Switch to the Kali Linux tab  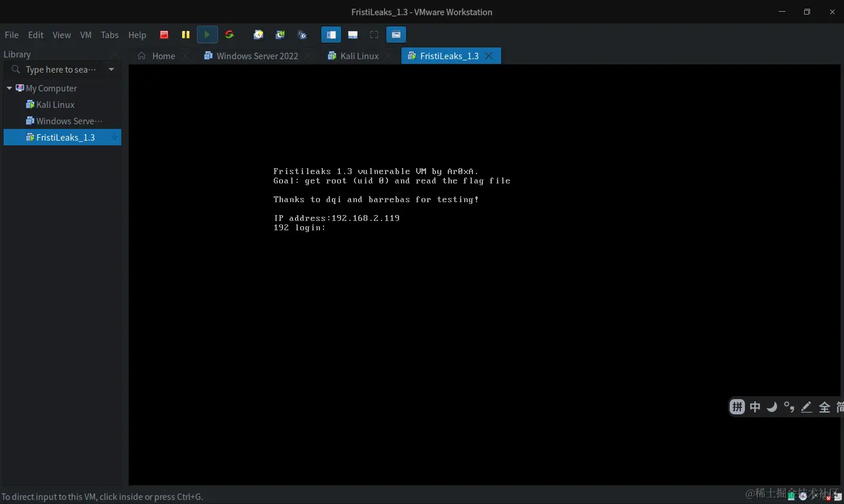click(359, 56)
